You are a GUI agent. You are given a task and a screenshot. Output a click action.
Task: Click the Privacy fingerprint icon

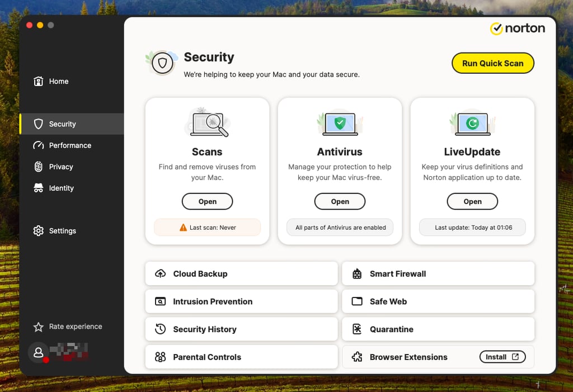click(39, 167)
